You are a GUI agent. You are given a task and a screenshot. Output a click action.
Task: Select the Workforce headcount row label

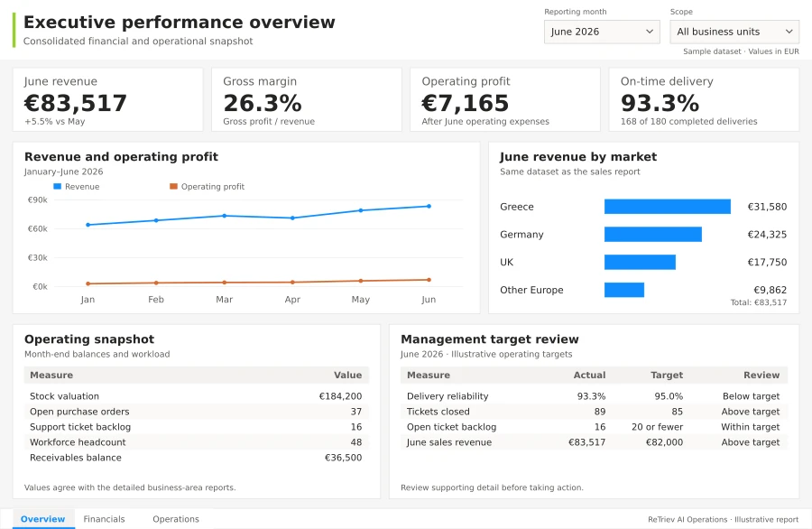pos(78,442)
